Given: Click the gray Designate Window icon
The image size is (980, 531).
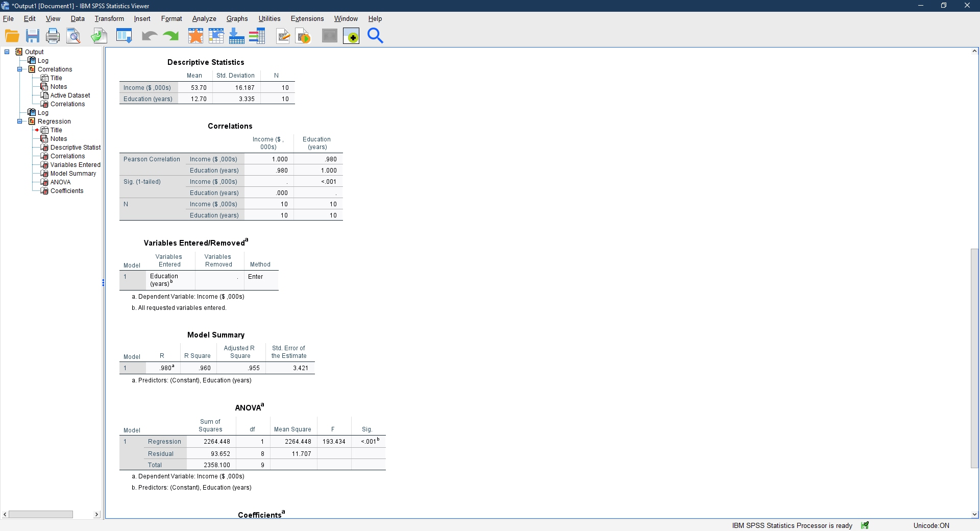Looking at the screenshot, I should [x=330, y=36].
